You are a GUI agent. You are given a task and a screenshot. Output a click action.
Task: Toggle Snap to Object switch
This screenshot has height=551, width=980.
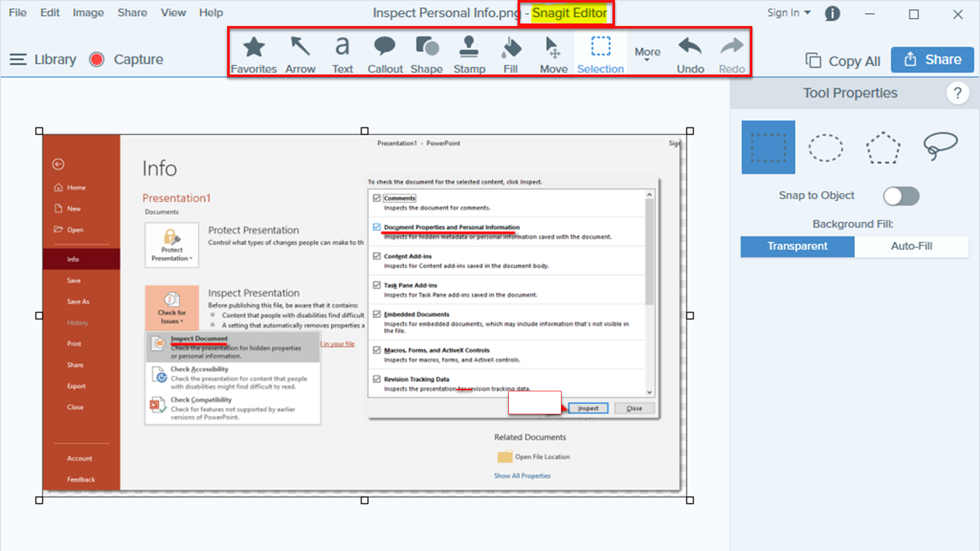pyautogui.click(x=901, y=196)
